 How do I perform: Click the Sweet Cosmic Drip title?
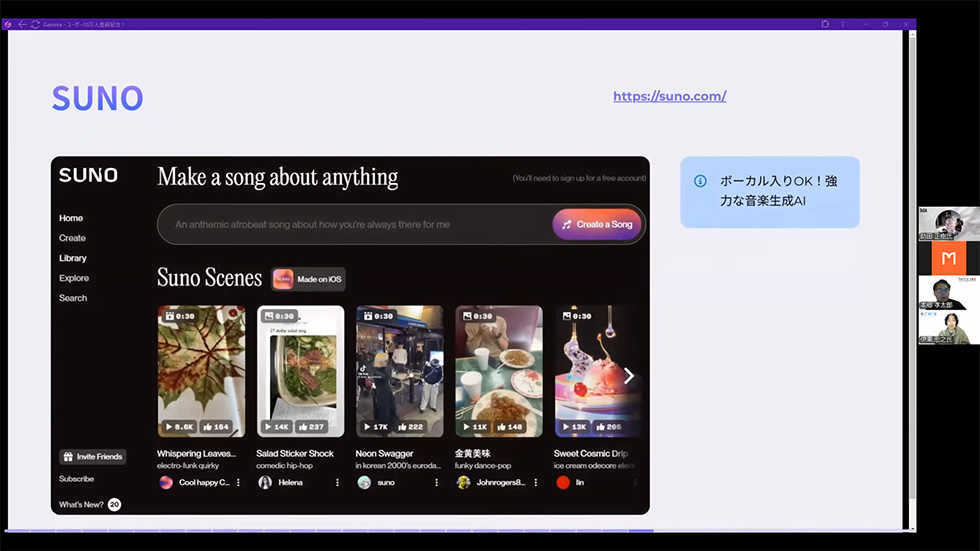591,454
